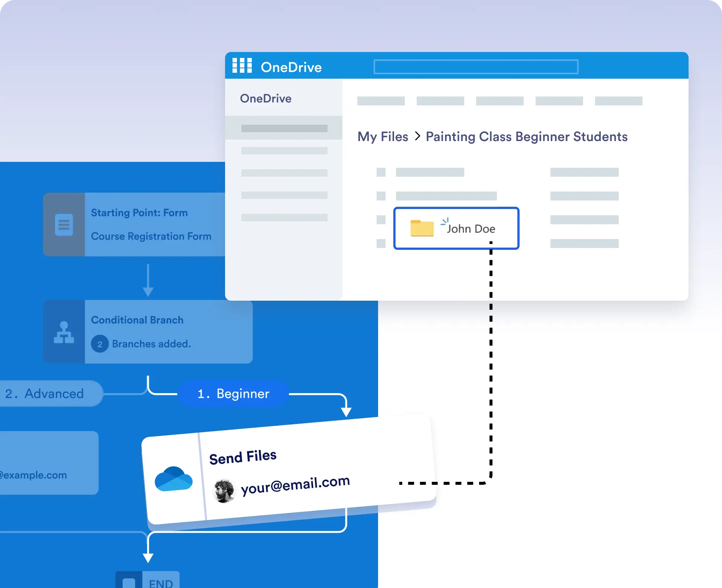Tick the last file row checkbox
The width and height of the screenshot is (722, 588).
381,244
